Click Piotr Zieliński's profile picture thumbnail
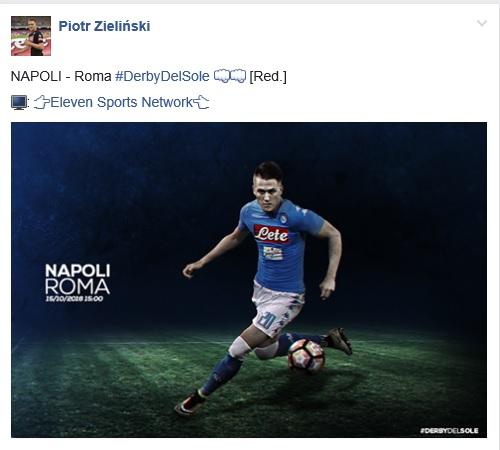Screen dimensions: 500x450 click(31, 36)
